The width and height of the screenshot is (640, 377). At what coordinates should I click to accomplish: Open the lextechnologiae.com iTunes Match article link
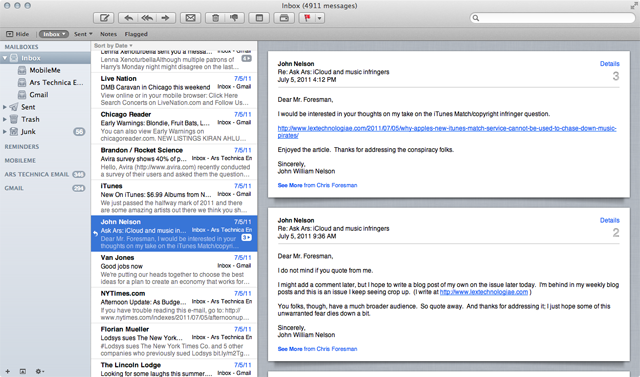click(x=447, y=132)
